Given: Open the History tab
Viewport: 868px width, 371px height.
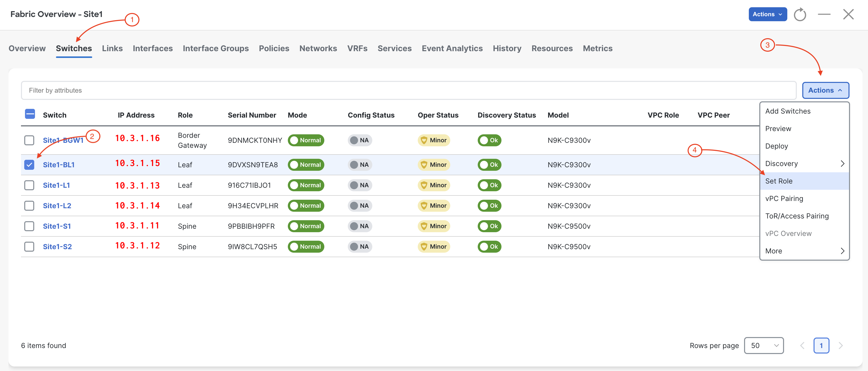Looking at the screenshot, I should 507,48.
